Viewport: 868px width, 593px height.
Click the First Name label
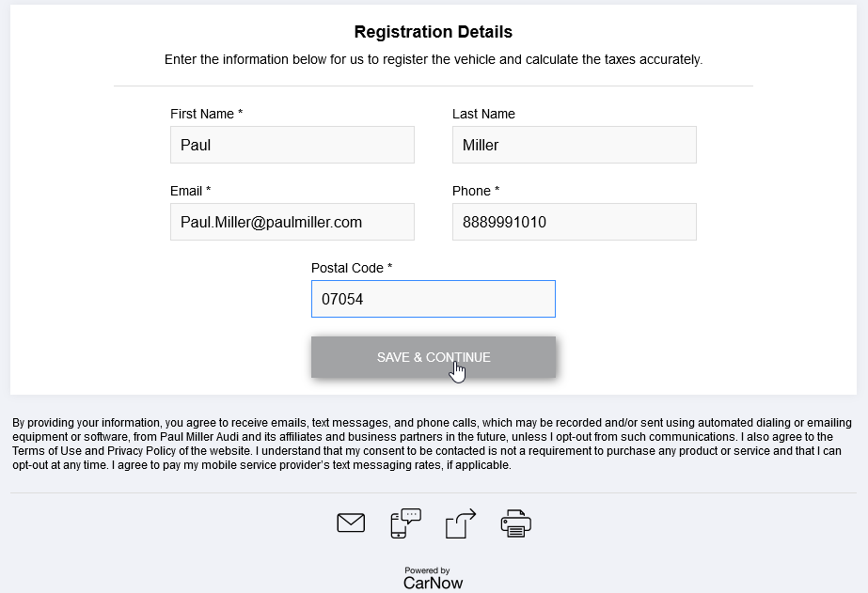207,114
